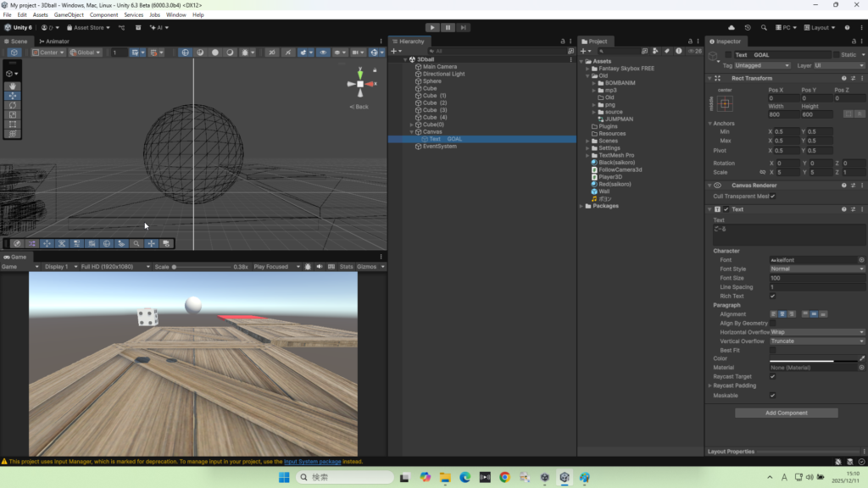Click the color eyedropper icon
This screenshot has width=868, height=488.
click(862, 358)
